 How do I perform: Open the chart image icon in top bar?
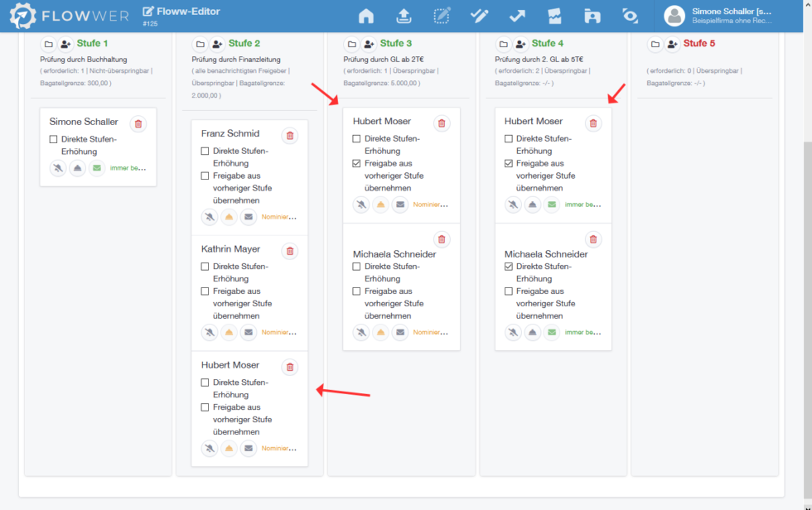(554, 16)
